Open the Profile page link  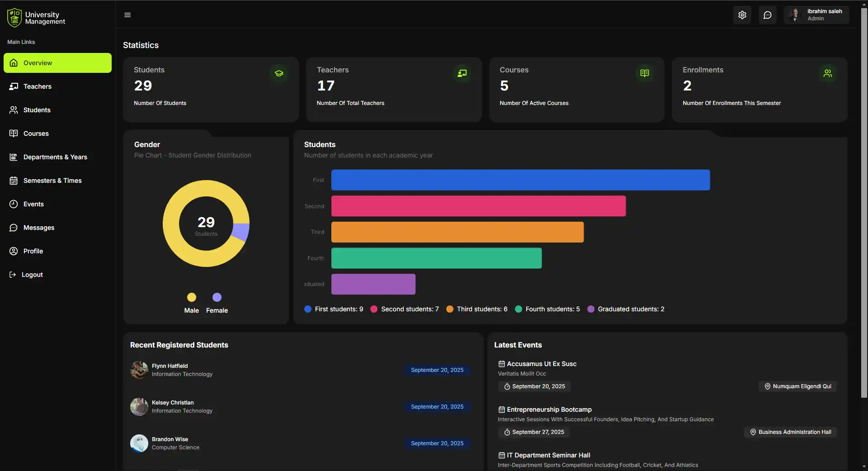33,251
